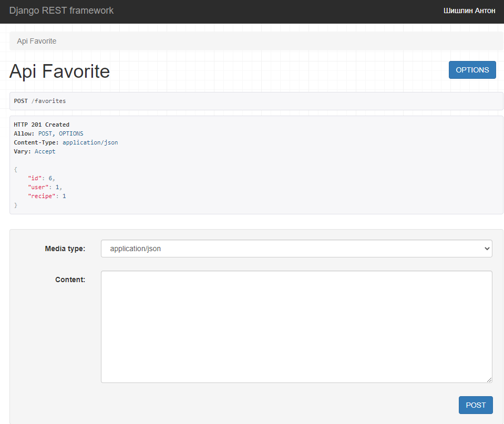The width and height of the screenshot is (504, 424).
Task: Click the Content field label
Action: point(70,280)
